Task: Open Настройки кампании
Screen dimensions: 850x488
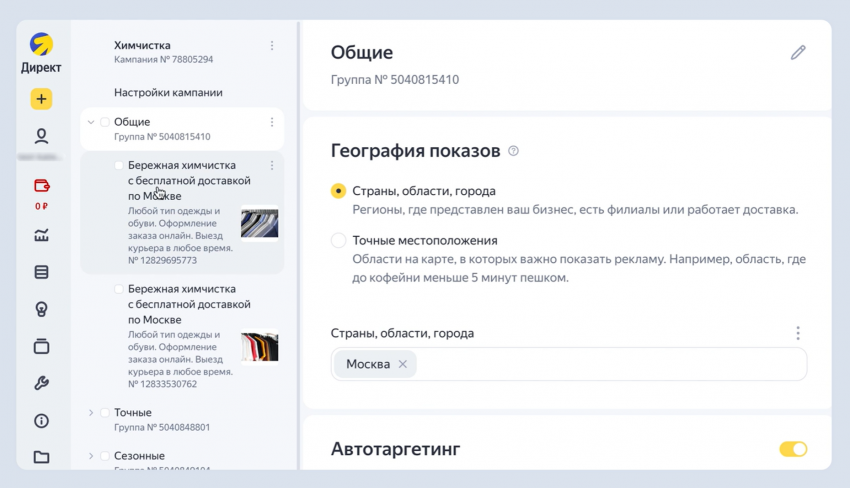Action: (x=168, y=93)
